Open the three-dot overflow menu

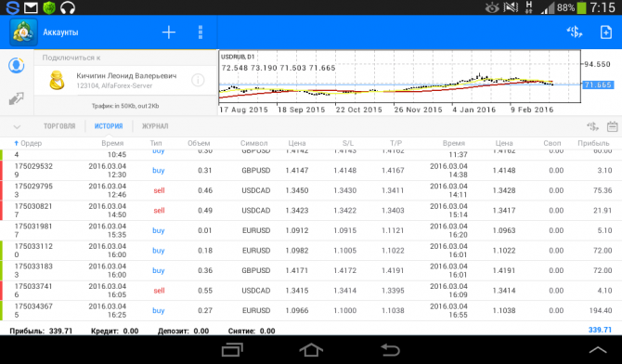point(201,32)
